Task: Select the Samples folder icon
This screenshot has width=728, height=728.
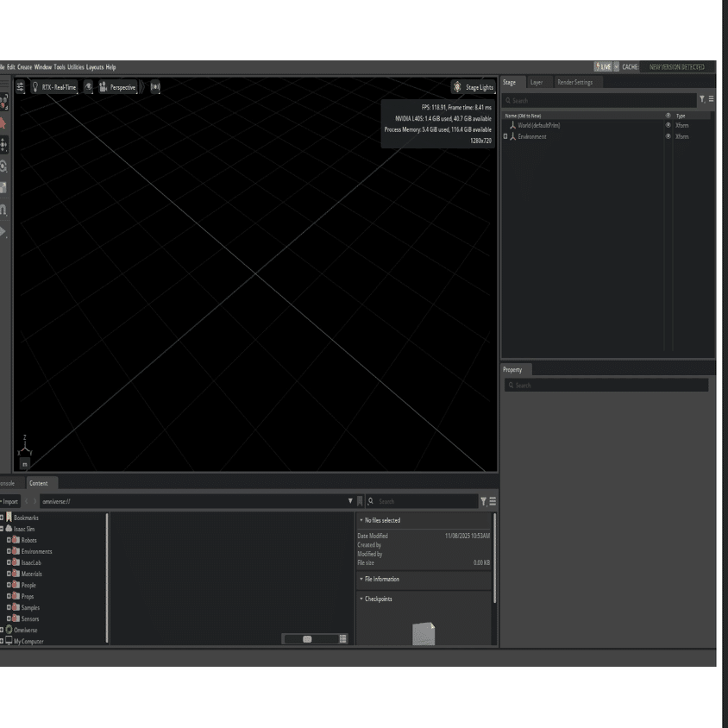Action: (x=16, y=607)
